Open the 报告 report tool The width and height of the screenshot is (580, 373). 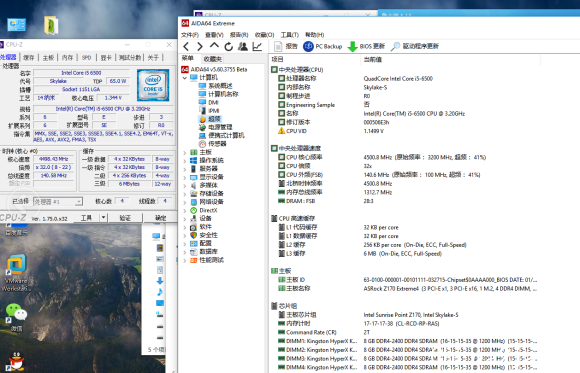[286, 46]
